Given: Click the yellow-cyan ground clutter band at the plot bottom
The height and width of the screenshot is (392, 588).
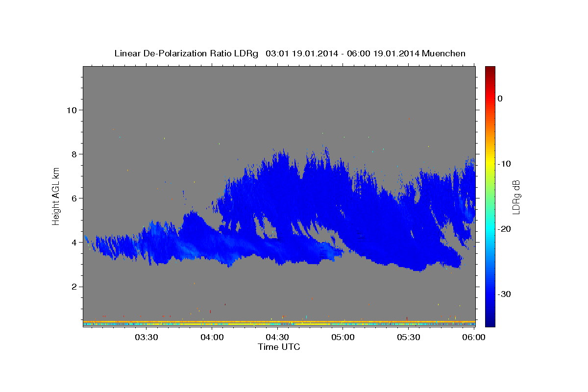Looking at the screenshot, I should (x=279, y=323).
